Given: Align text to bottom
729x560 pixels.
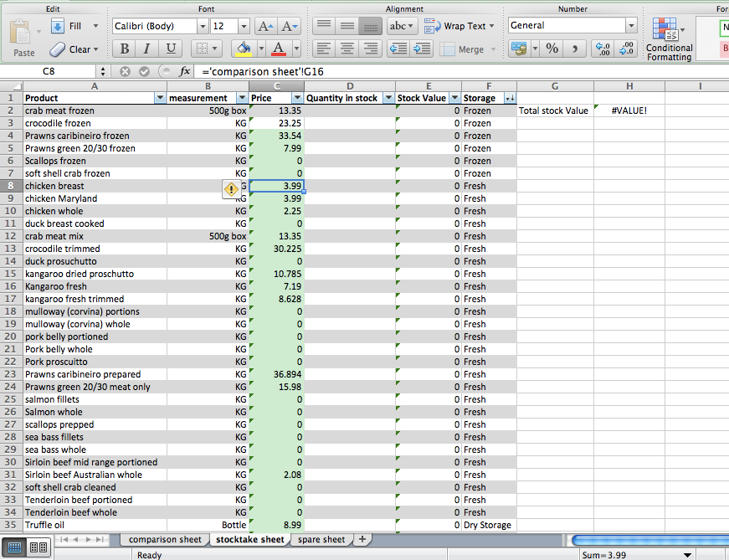Looking at the screenshot, I should pos(370,26).
